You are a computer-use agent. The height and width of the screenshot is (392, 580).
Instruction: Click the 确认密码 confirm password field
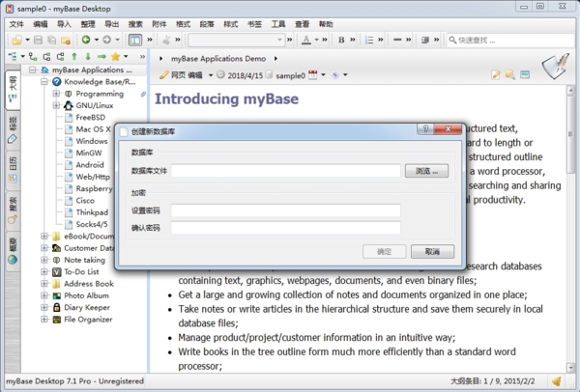pyautogui.click(x=285, y=228)
